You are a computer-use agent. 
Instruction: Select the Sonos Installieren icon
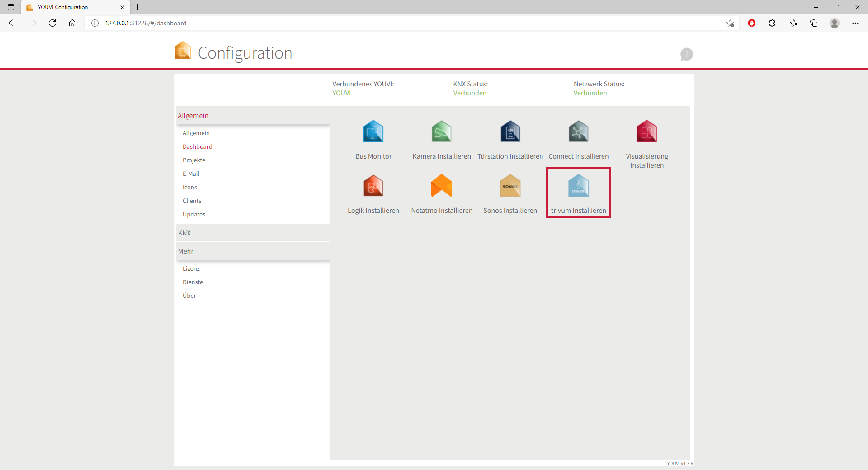[x=510, y=186]
